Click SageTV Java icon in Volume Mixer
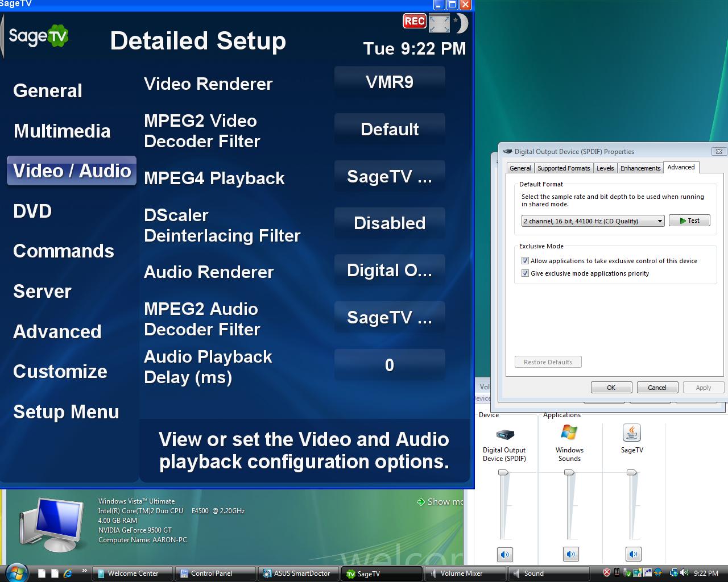728x582 pixels. coord(632,433)
